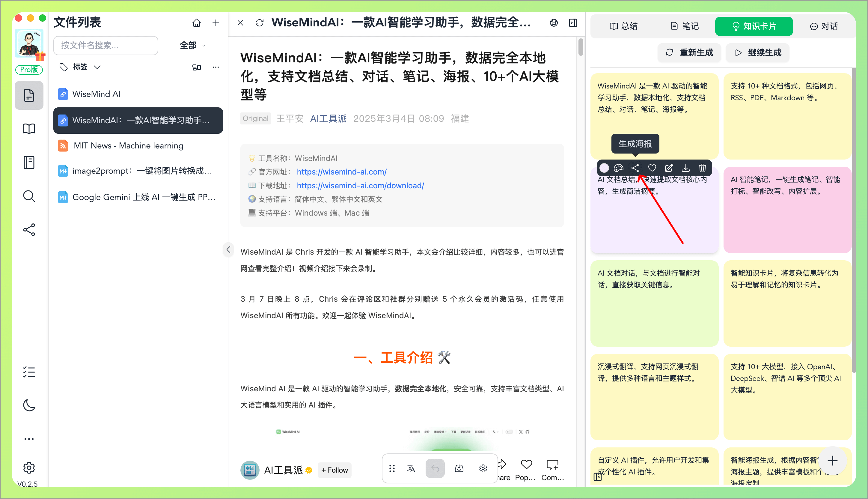Switch to web view with the globe icon
868x499 pixels.
pyautogui.click(x=554, y=22)
